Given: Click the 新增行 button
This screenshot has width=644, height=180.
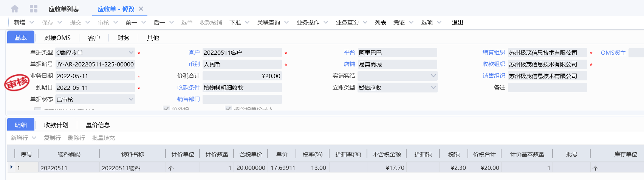Looking at the screenshot, I should [19, 138].
